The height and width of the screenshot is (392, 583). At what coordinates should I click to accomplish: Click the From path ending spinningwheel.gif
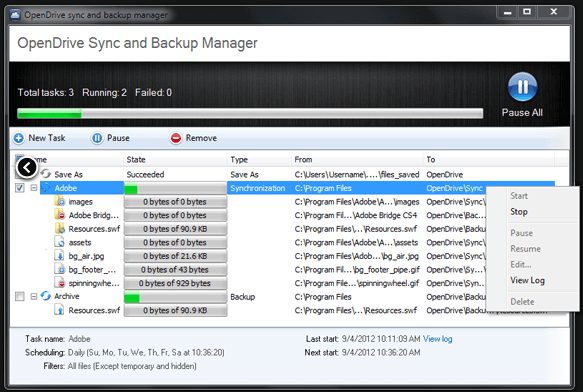[x=357, y=283]
